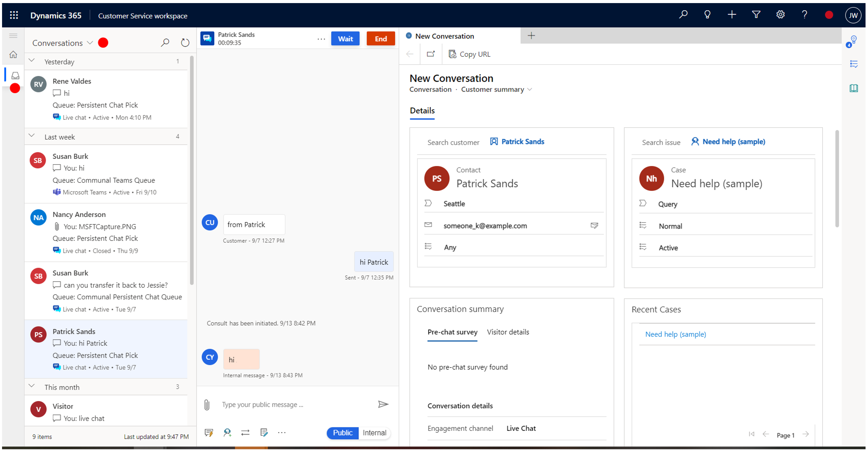The image size is (868, 452).
Task: Click the Patrick Sands contact name
Action: pyautogui.click(x=487, y=183)
